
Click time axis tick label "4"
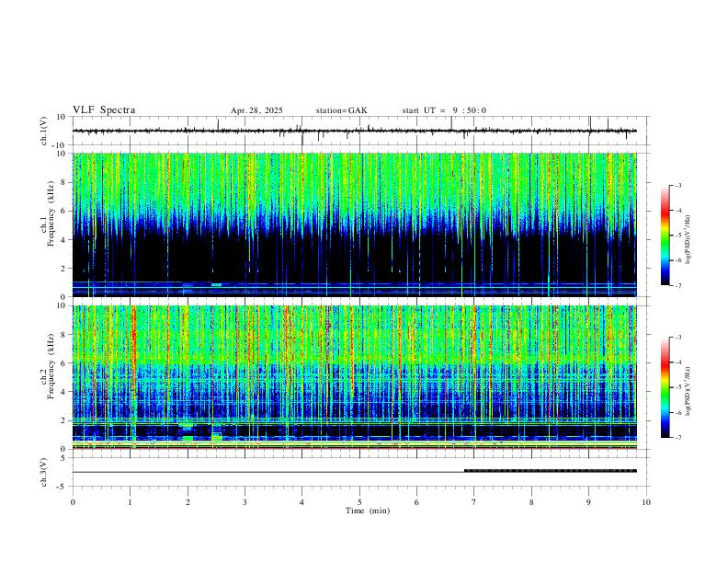[x=302, y=502]
